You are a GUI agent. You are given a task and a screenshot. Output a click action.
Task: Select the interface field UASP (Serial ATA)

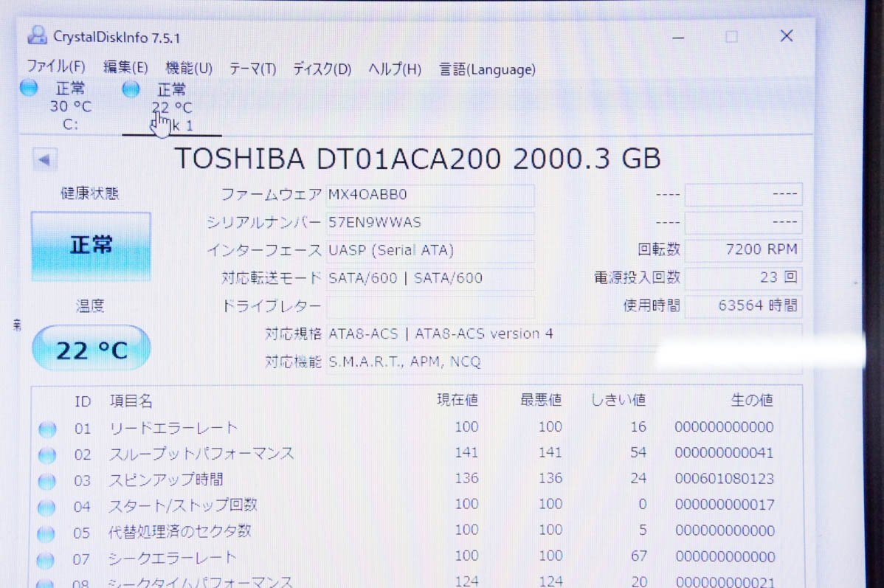[429, 250]
